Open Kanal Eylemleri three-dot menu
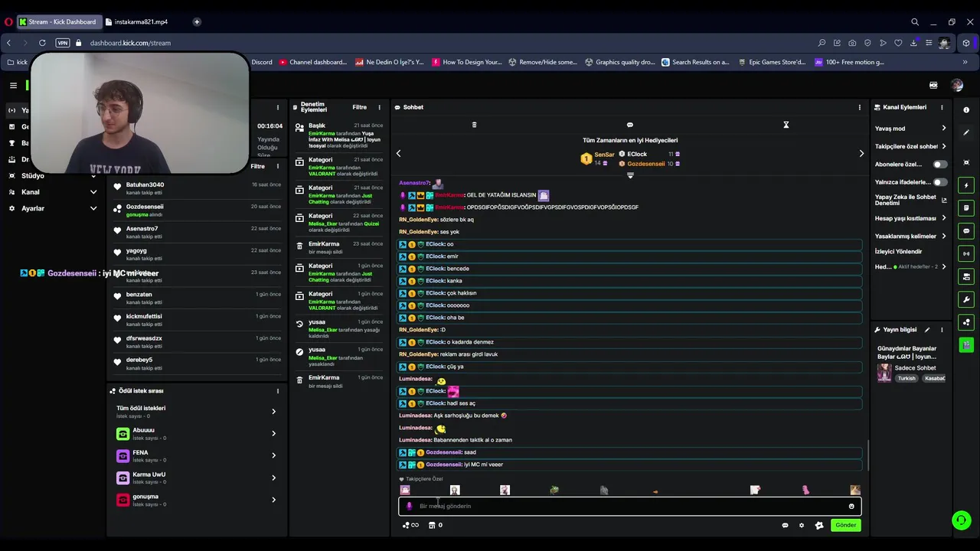This screenshot has width=980, height=551. click(942, 107)
